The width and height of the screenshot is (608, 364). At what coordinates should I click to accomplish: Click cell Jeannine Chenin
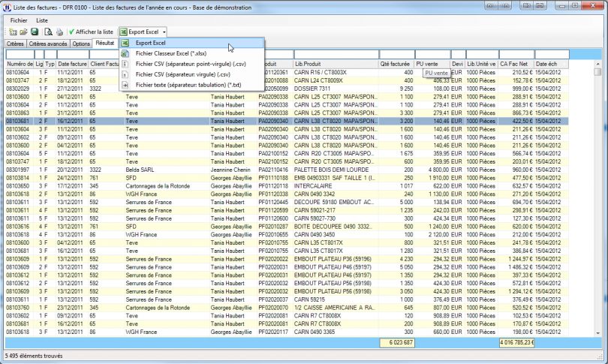click(x=230, y=170)
